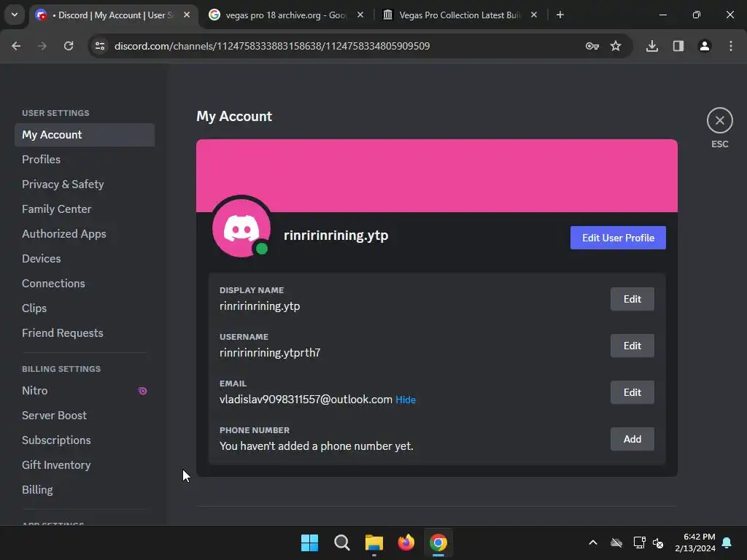This screenshot has height=560, width=747.
Task: Click the email vladislav9098311557@outlook.com text
Action: coord(306,400)
